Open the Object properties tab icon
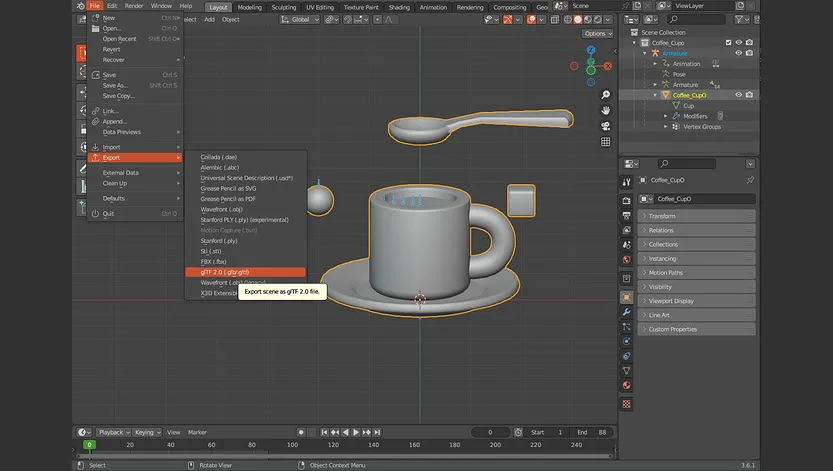The width and height of the screenshot is (833, 471). [x=626, y=297]
